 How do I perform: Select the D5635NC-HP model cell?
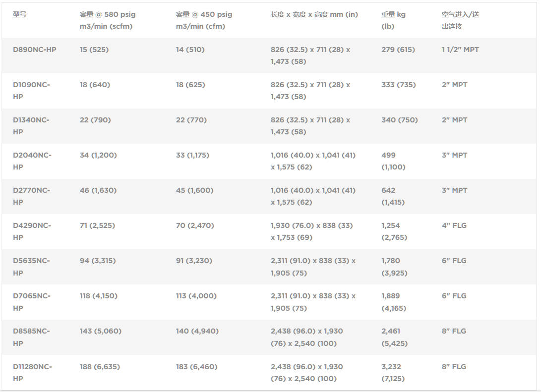[31, 267]
